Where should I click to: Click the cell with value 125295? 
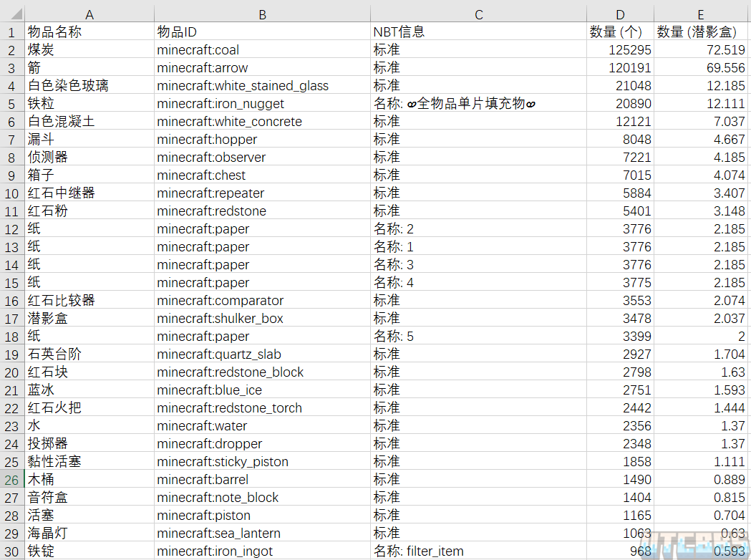click(x=620, y=49)
